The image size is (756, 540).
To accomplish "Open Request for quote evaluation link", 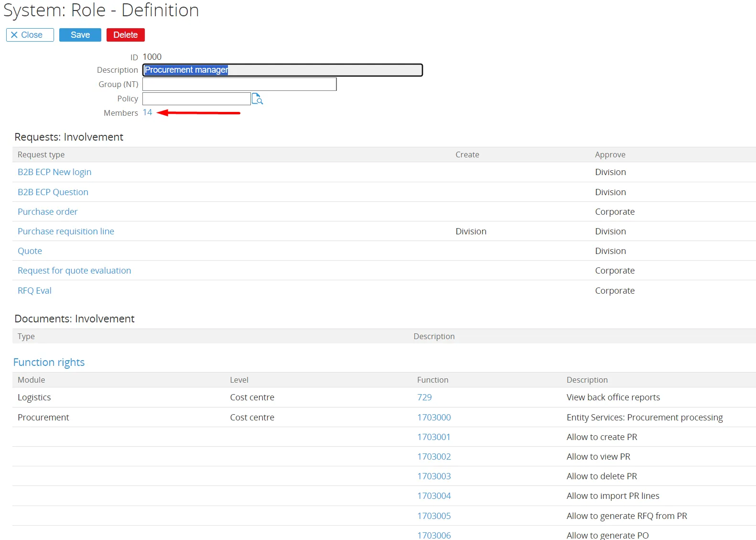I will (x=74, y=271).
